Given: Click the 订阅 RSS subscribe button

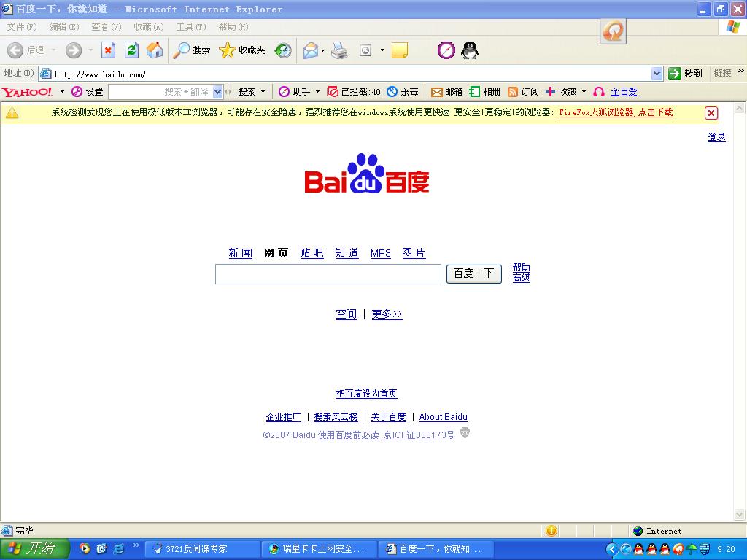Looking at the screenshot, I should pos(523,92).
